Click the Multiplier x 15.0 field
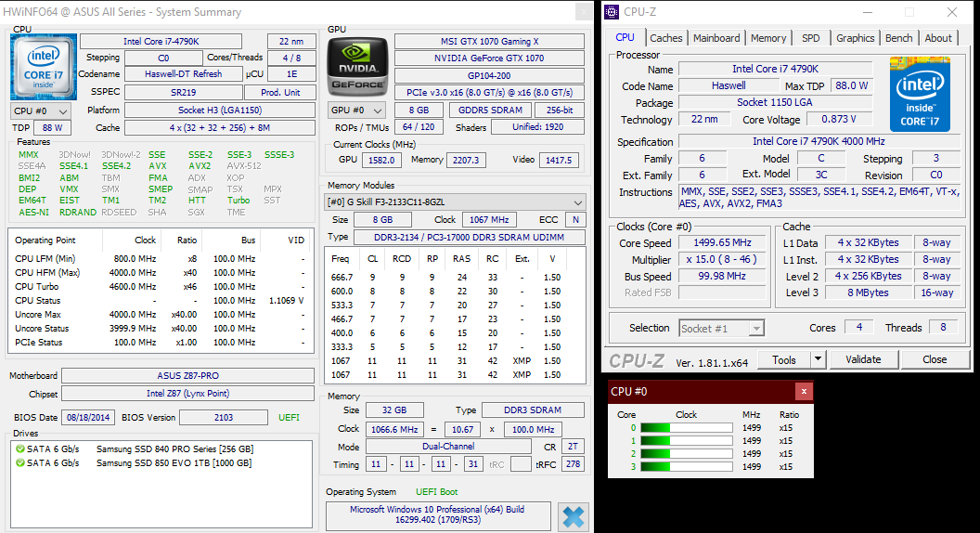 [x=722, y=260]
